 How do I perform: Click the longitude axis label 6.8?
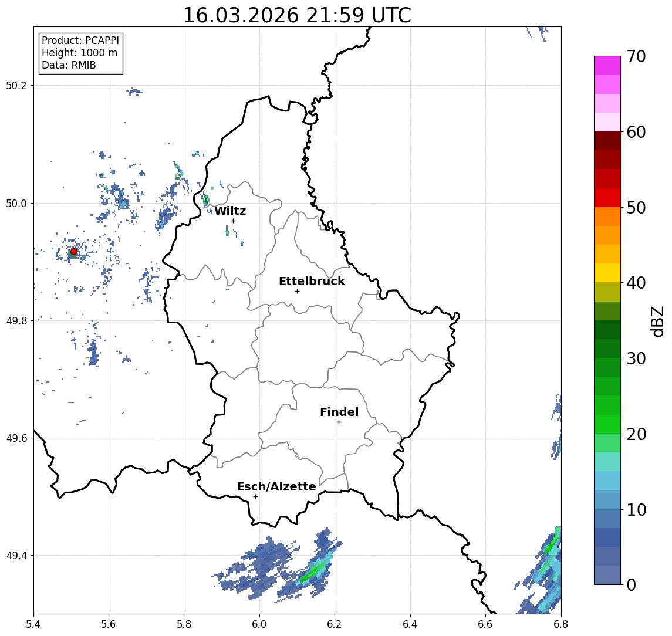pyautogui.click(x=560, y=624)
